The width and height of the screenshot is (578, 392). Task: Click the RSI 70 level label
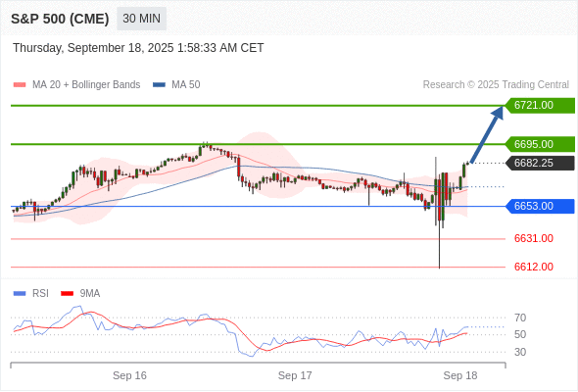(x=520, y=318)
